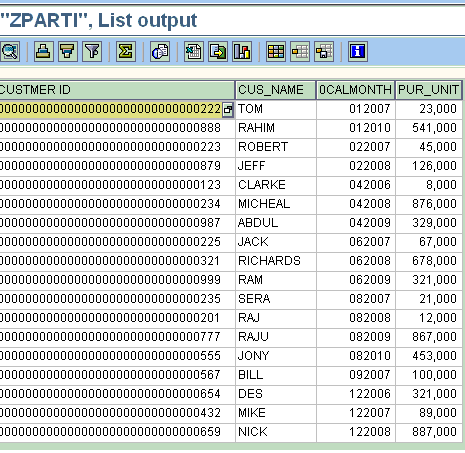Click customer name RAM
The width and height of the screenshot is (465, 453).
250,280
